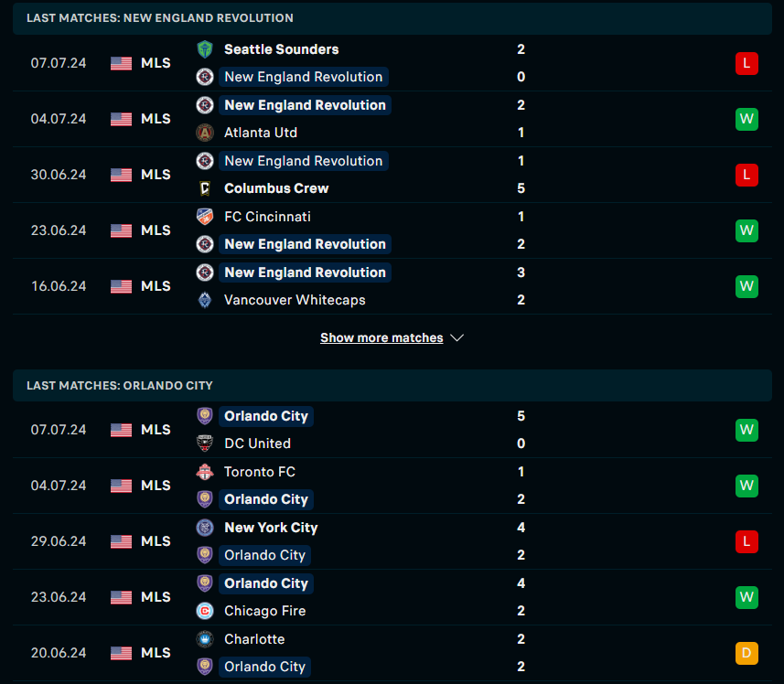
Task: Click L result badge for Seattle Sounders match
Action: tap(746, 63)
